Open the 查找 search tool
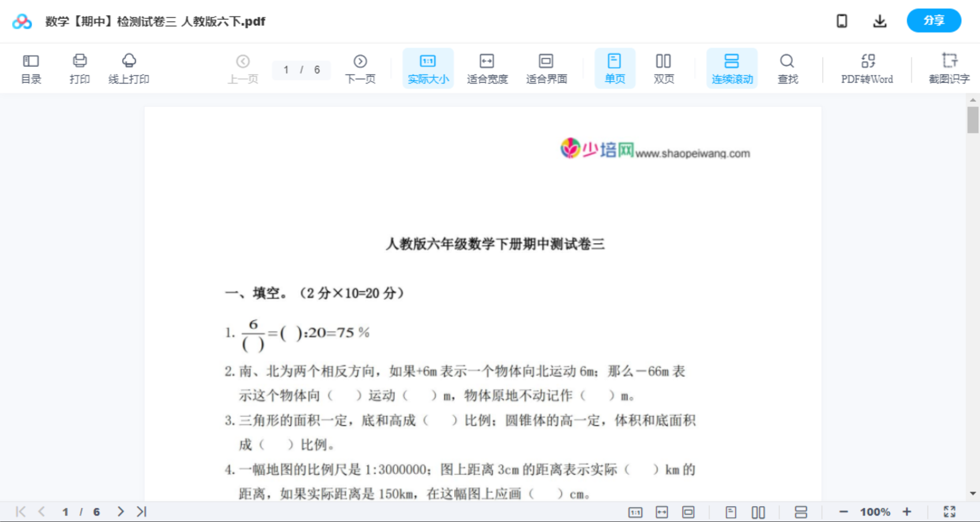Viewport: 980px width, 522px height. [x=787, y=68]
